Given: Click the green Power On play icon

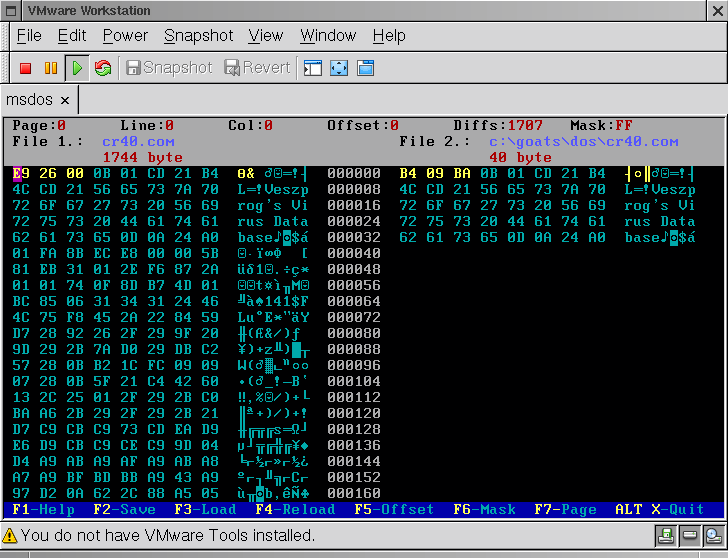Looking at the screenshot, I should (77, 68).
